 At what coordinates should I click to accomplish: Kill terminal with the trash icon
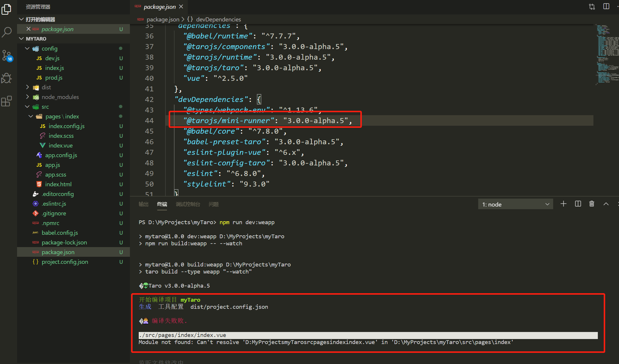pos(592,204)
